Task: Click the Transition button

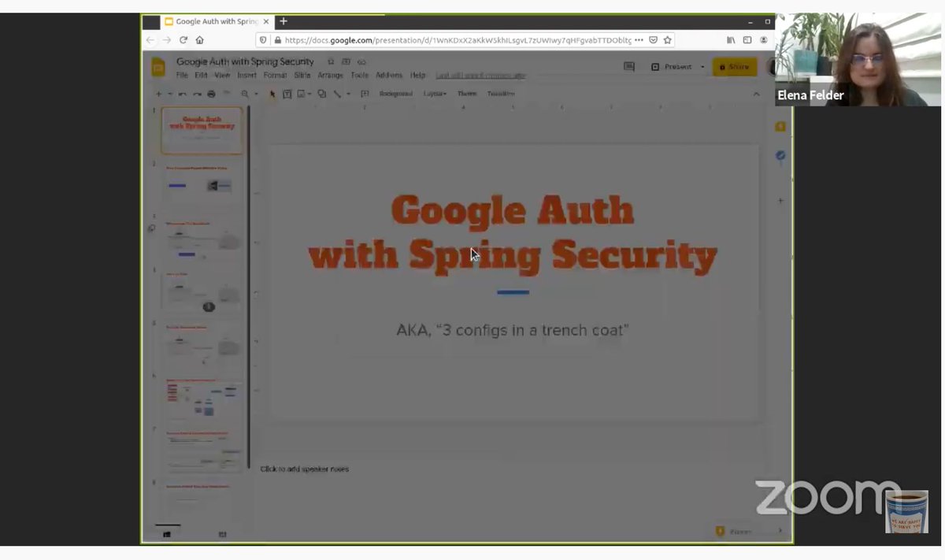Action: coord(501,94)
